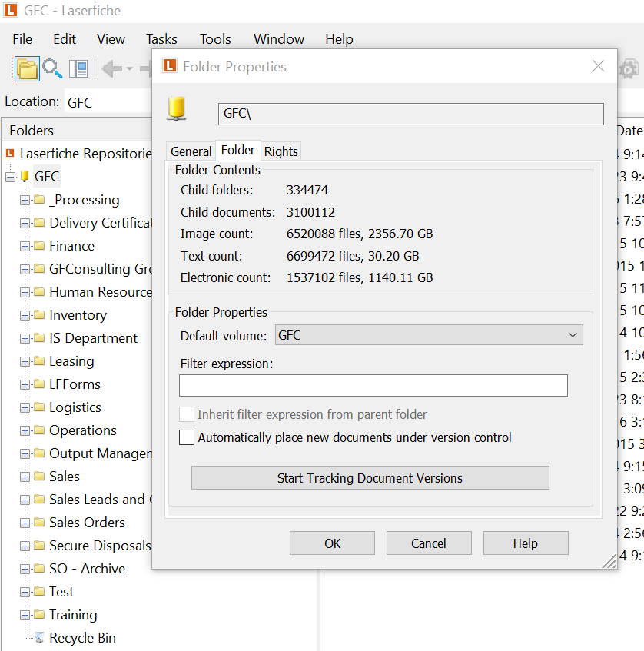Enable automatic version control checkbox
644x651 pixels.
[x=187, y=437]
